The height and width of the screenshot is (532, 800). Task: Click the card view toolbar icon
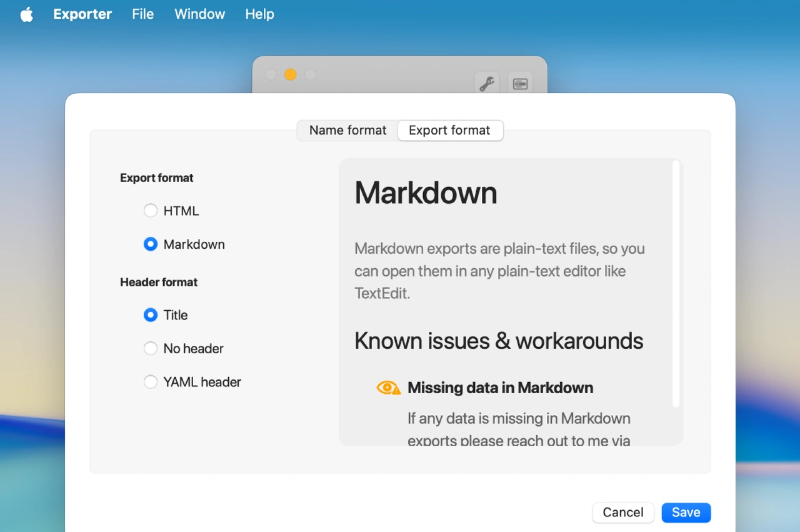pos(520,83)
